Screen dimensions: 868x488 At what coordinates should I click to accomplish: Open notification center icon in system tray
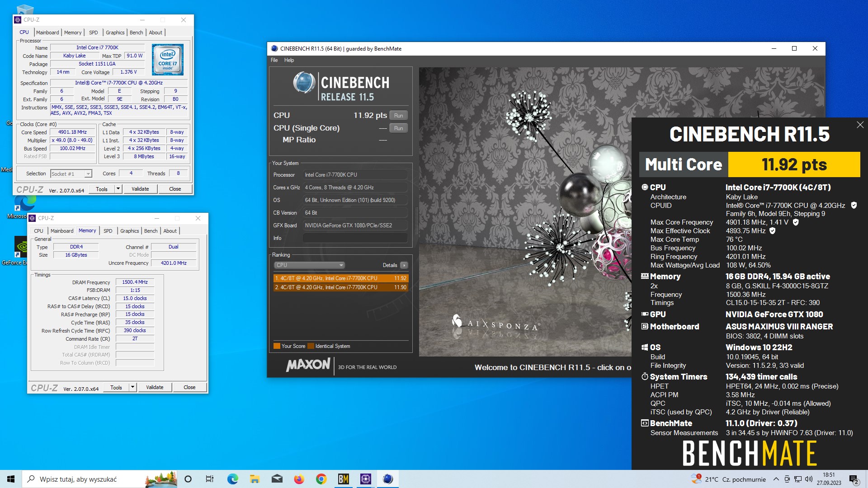[854, 479]
